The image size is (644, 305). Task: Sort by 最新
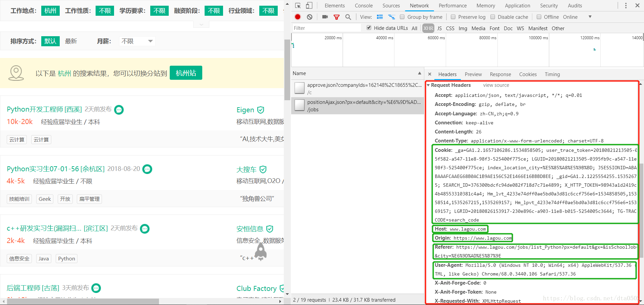[x=71, y=41]
